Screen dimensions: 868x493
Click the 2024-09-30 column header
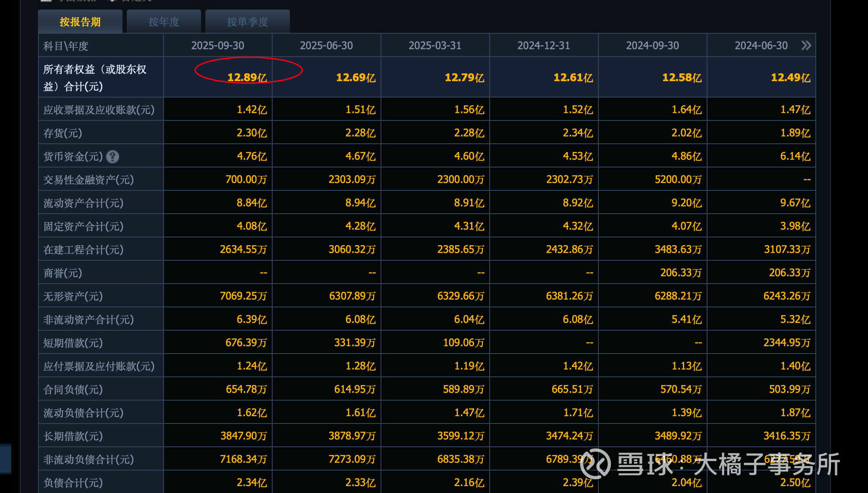[x=652, y=45]
